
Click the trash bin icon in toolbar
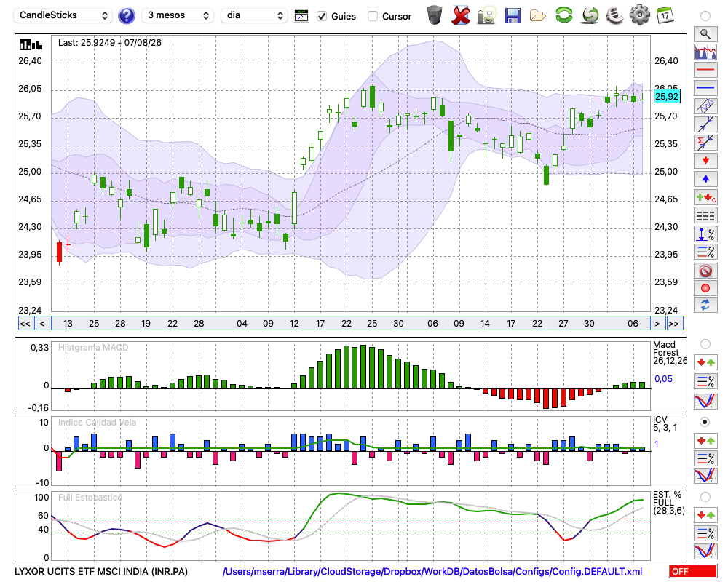tap(435, 15)
